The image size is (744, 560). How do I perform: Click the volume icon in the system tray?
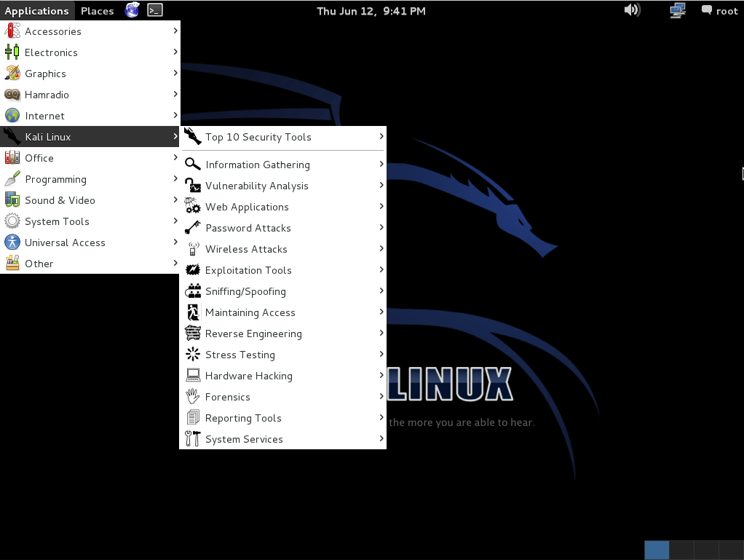(x=630, y=10)
